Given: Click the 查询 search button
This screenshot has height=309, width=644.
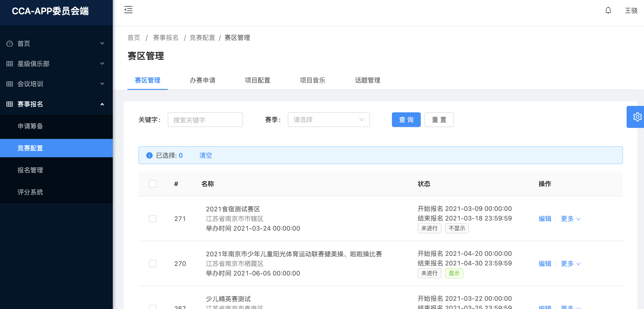Looking at the screenshot, I should point(406,120).
